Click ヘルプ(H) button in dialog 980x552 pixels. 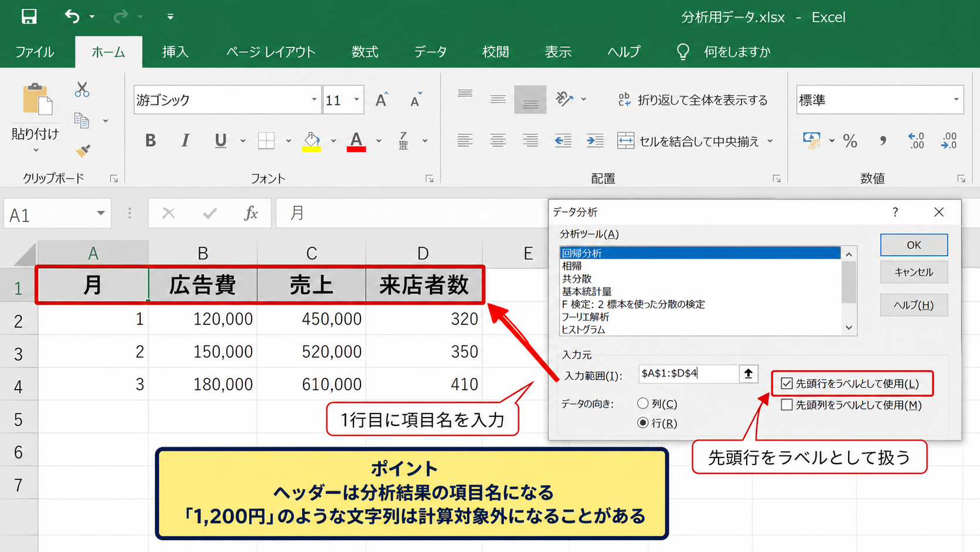pyautogui.click(x=914, y=305)
